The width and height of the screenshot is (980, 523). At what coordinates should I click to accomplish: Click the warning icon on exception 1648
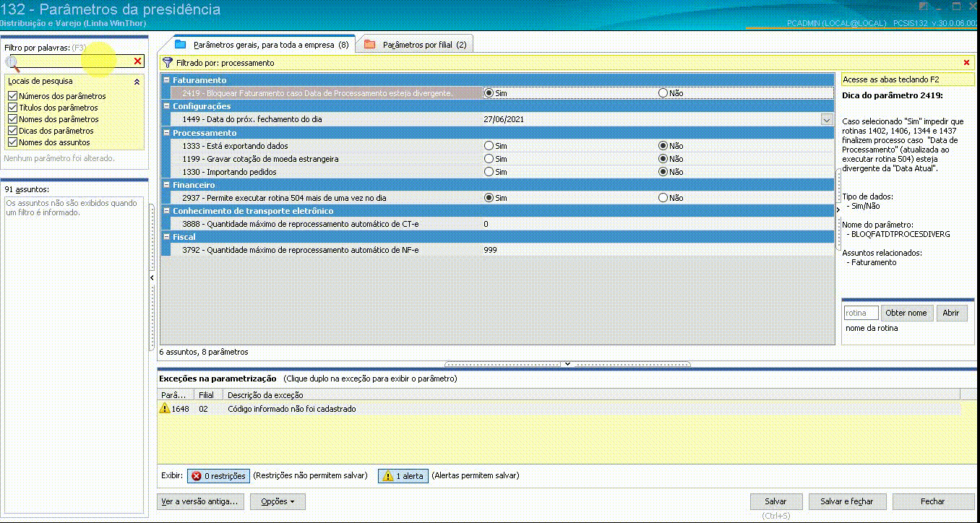click(165, 409)
